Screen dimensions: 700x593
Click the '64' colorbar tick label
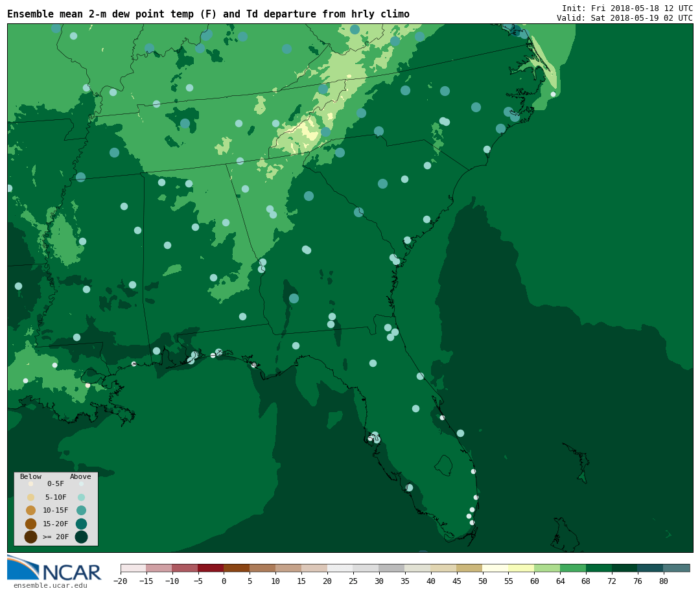tap(560, 581)
